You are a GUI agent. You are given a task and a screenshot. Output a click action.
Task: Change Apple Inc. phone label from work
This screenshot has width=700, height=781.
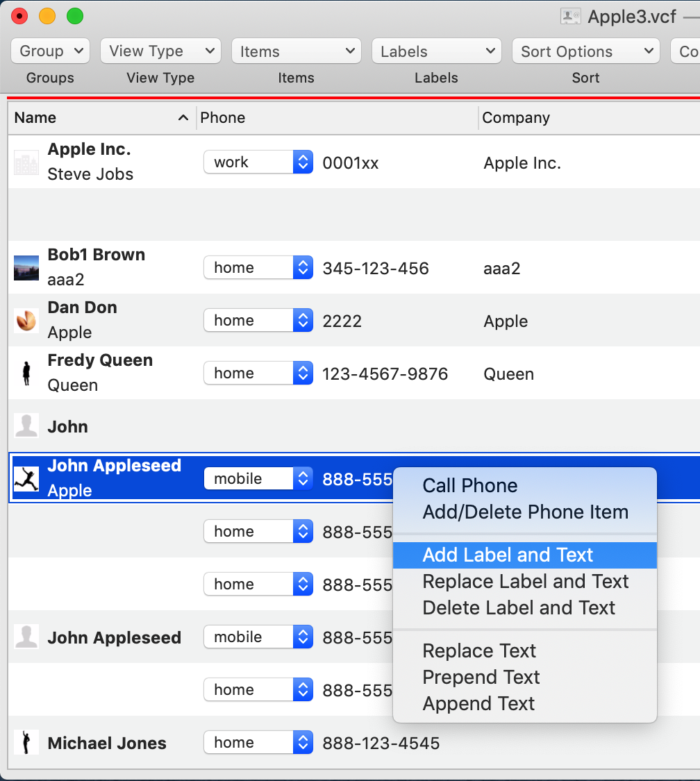point(258,162)
